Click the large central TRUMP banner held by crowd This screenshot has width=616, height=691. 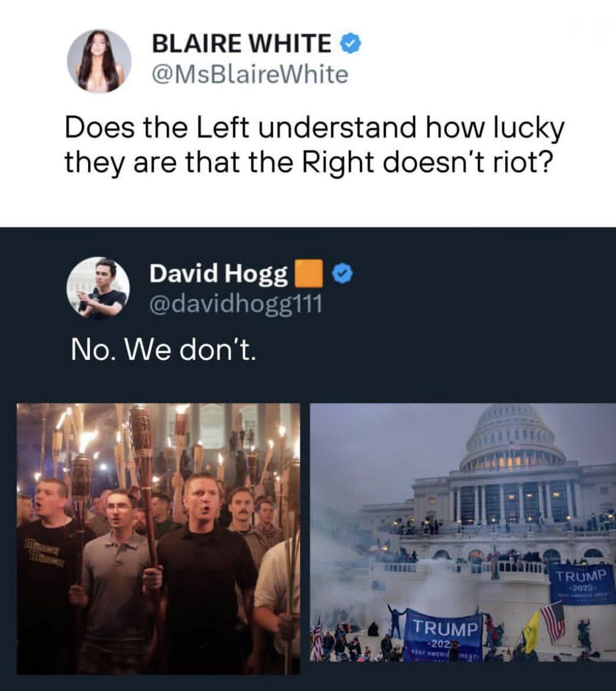click(442, 633)
